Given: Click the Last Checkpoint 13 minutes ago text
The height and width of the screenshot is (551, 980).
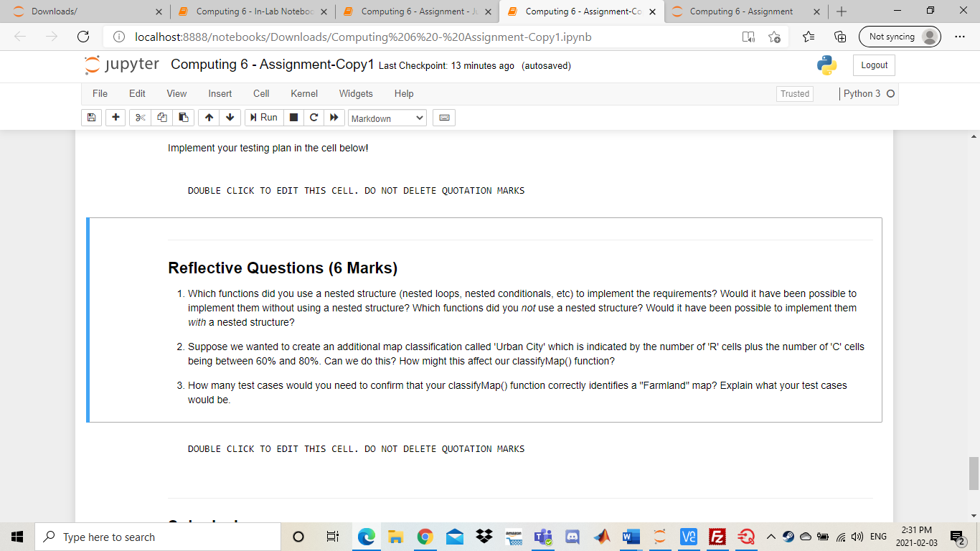Looking at the screenshot, I should (446, 66).
